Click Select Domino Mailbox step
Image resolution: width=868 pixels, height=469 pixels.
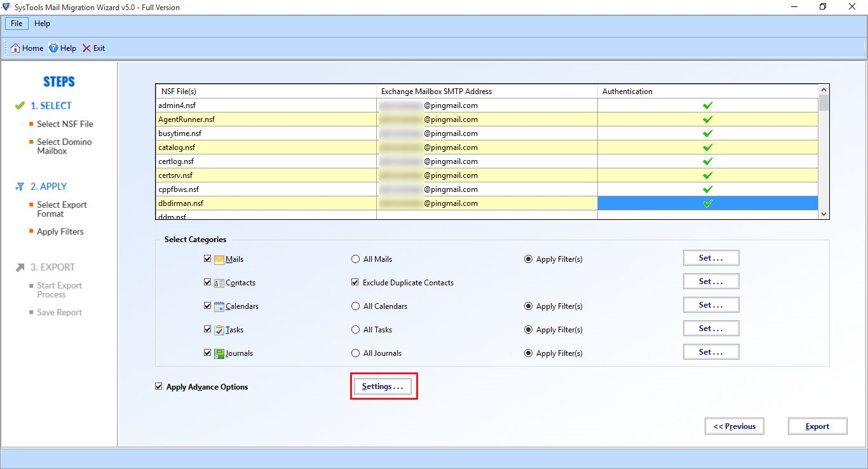coord(64,146)
